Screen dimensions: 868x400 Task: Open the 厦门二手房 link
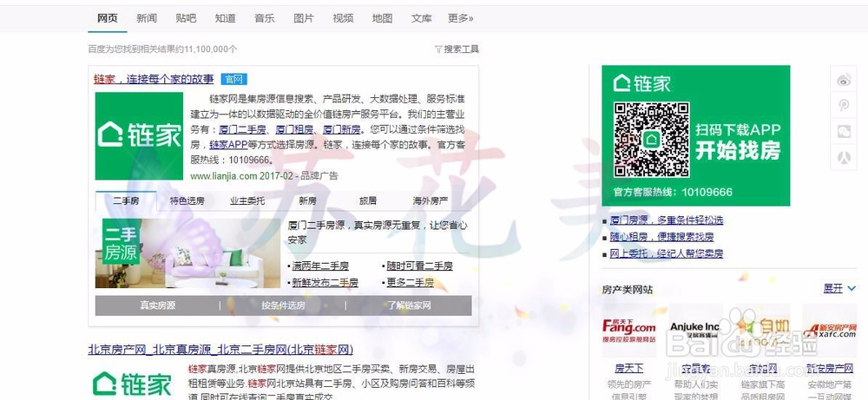(x=243, y=130)
